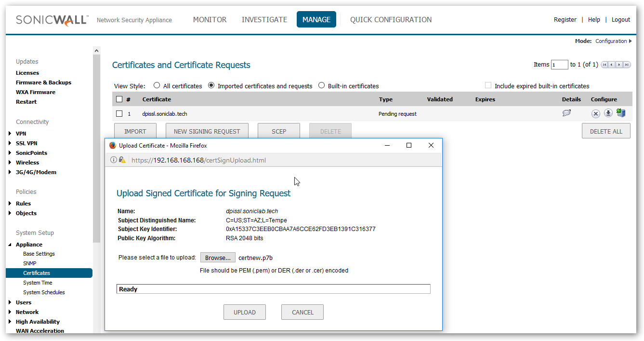The height and width of the screenshot is (341, 644).
Task: Open System Time under Appliance
Action: [38, 283]
